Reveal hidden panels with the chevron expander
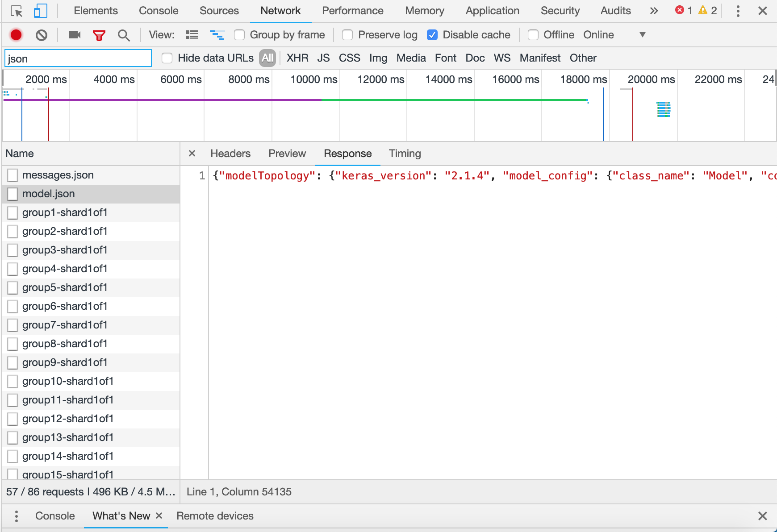This screenshot has width=777, height=532. (x=654, y=11)
